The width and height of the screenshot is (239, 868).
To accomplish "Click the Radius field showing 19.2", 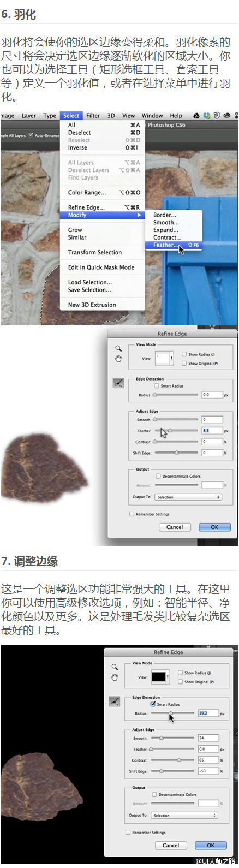I will point(208,713).
